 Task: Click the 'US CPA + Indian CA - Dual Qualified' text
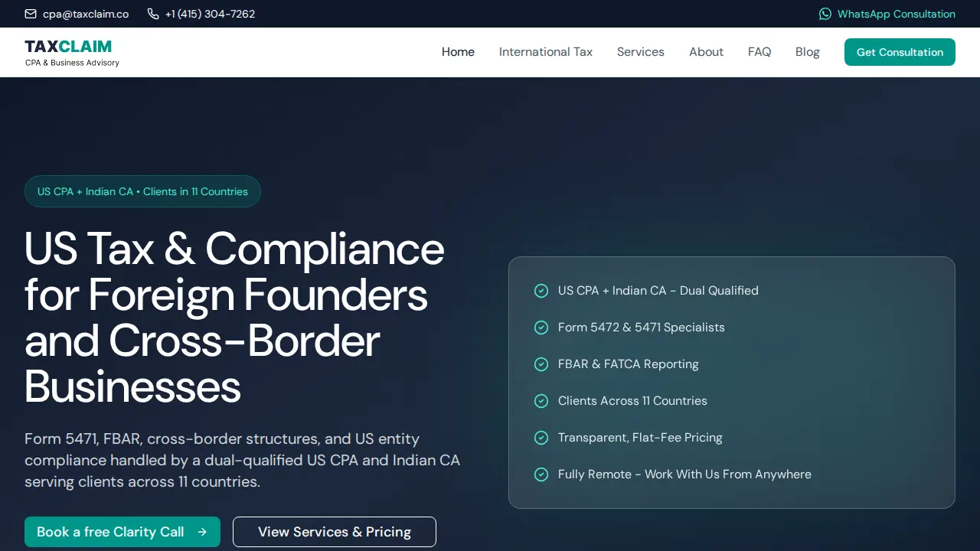tap(658, 291)
